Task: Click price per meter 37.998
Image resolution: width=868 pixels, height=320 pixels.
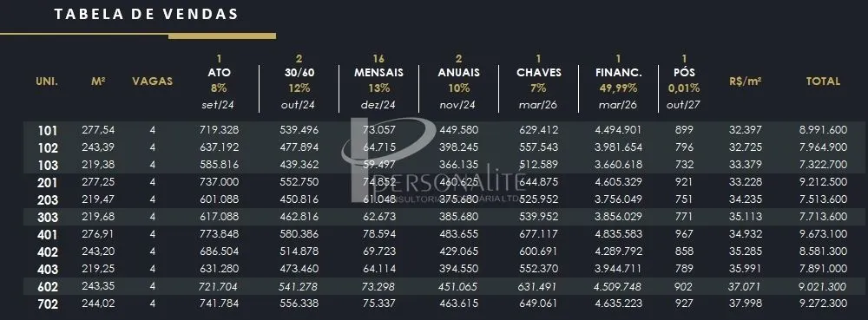Action: [x=746, y=304]
